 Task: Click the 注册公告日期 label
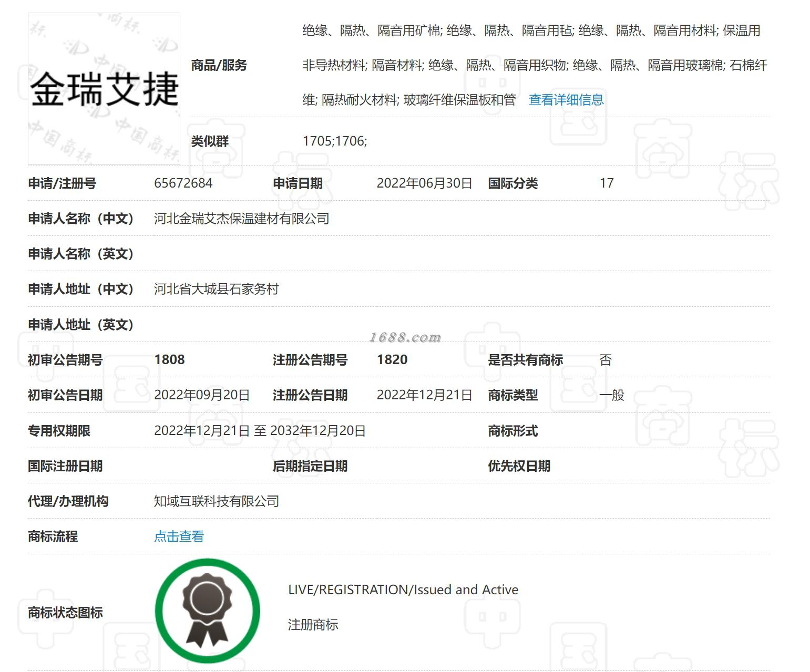click(x=310, y=395)
